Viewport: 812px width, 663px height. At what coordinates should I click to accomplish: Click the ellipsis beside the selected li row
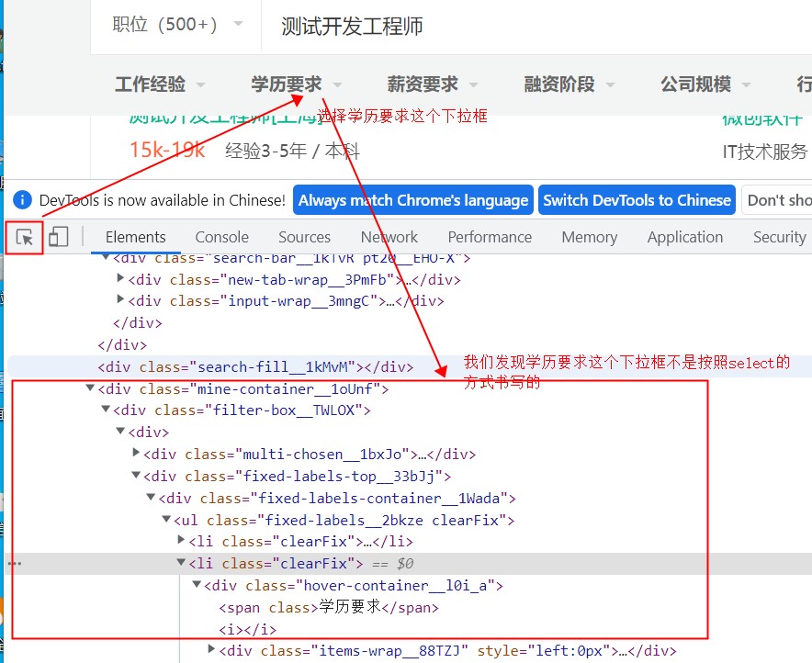(x=15, y=564)
